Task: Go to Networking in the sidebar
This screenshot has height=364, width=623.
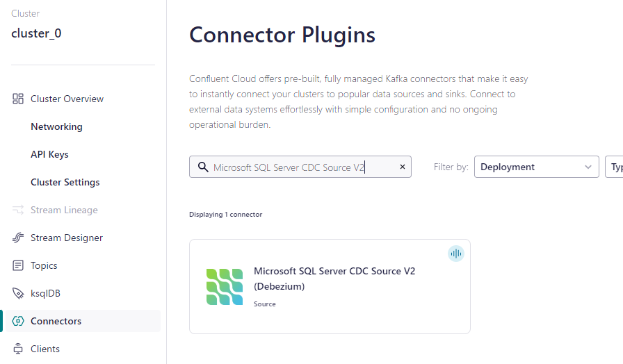Action: (56, 126)
